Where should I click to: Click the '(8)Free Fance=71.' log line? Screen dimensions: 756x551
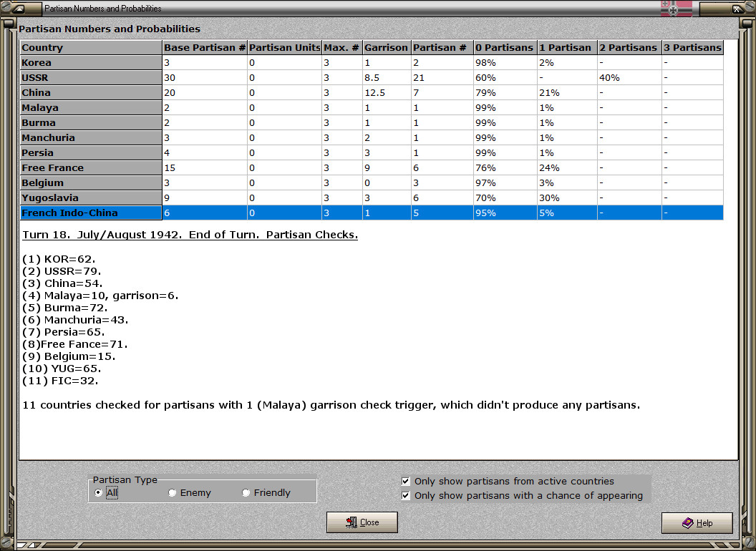tap(74, 344)
